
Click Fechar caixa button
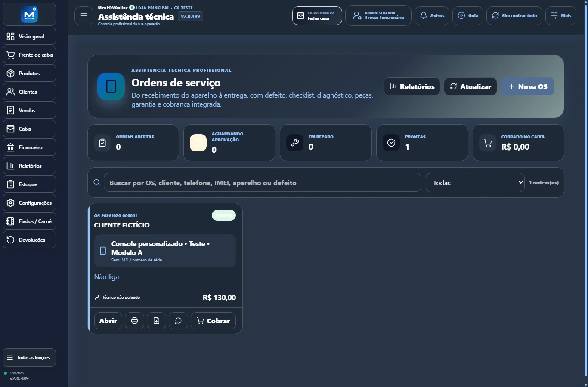(x=317, y=16)
